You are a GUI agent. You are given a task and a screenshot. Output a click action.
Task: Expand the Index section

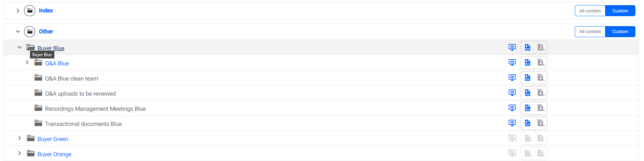[18, 11]
